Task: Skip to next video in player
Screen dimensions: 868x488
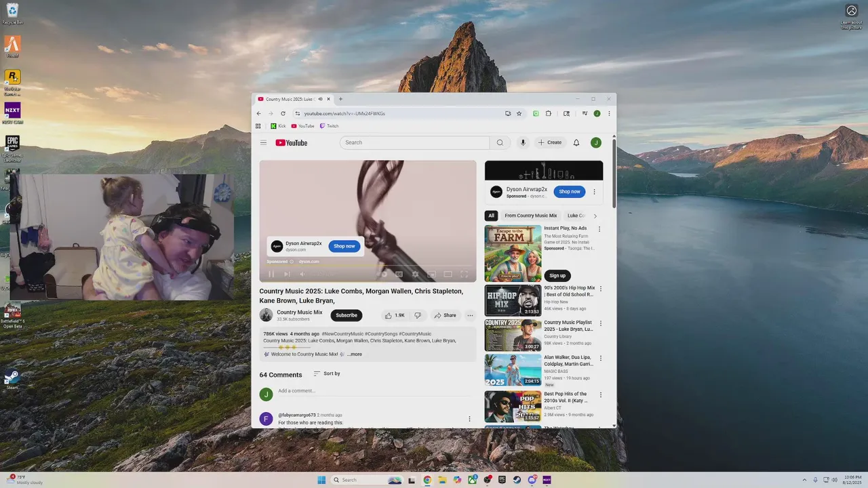Action: pos(287,274)
